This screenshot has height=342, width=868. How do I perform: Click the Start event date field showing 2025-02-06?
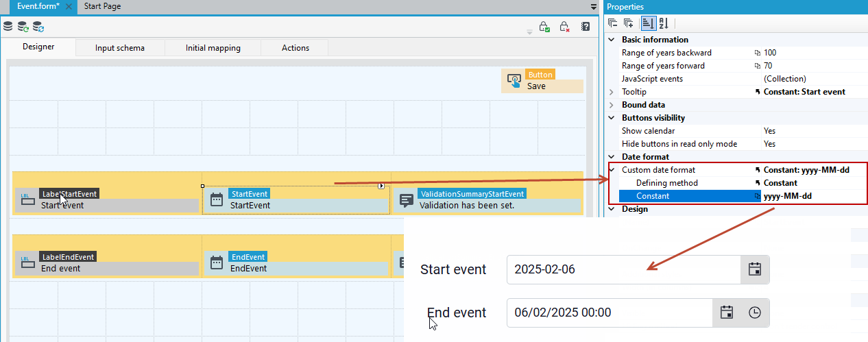(x=623, y=269)
